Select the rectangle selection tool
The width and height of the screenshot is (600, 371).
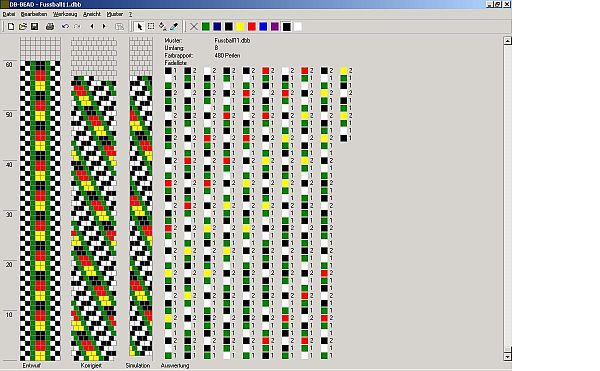pyautogui.click(x=151, y=26)
